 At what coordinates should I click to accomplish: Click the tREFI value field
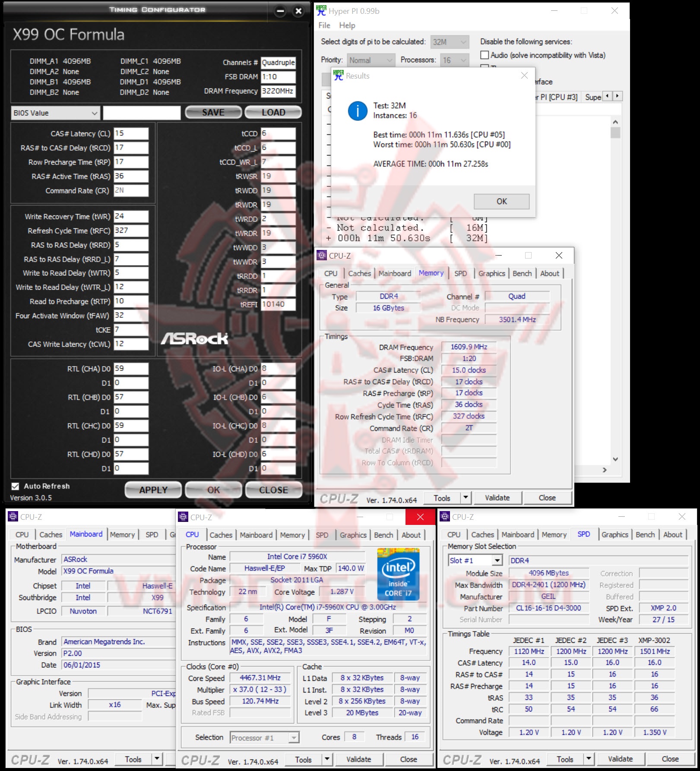click(x=279, y=304)
